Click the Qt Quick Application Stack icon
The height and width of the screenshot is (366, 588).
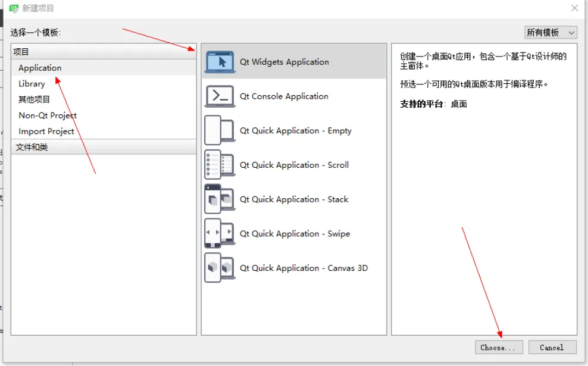[220, 199]
